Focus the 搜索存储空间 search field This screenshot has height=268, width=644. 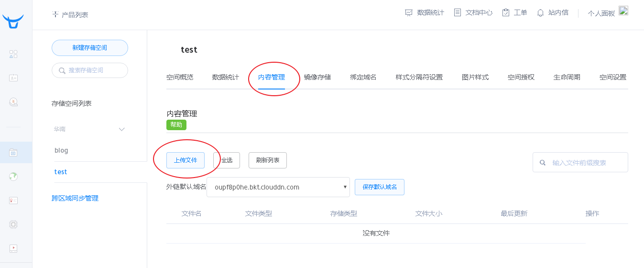coord(90,70)
